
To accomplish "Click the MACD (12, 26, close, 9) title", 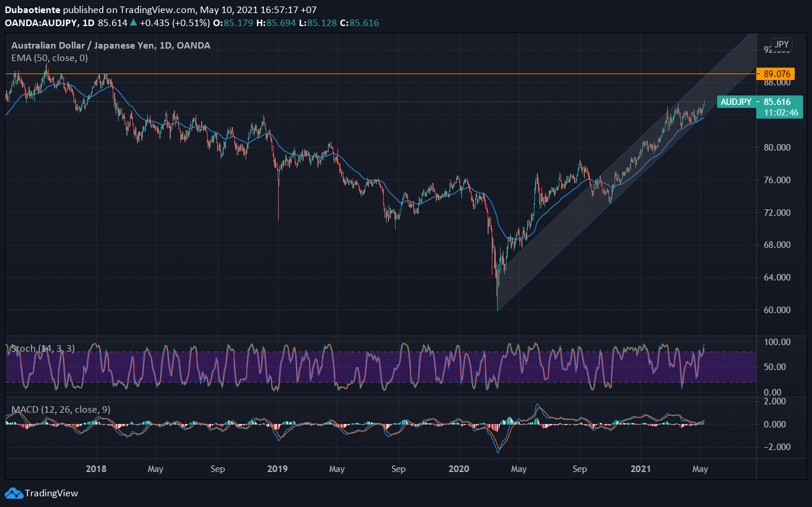I will click(x=60, y=409).
